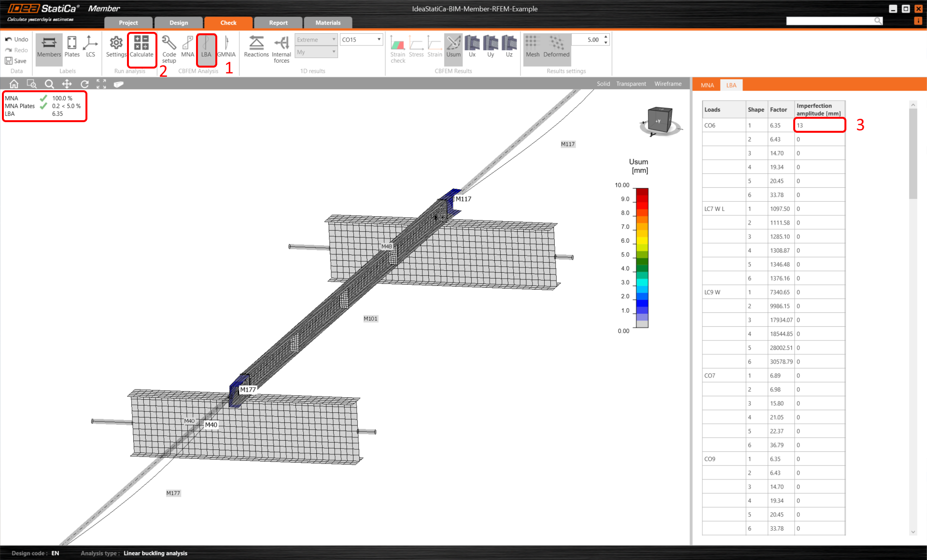927x560 pixels.
Task: Select the LCS axes icon
Action: tap(90, 47)
